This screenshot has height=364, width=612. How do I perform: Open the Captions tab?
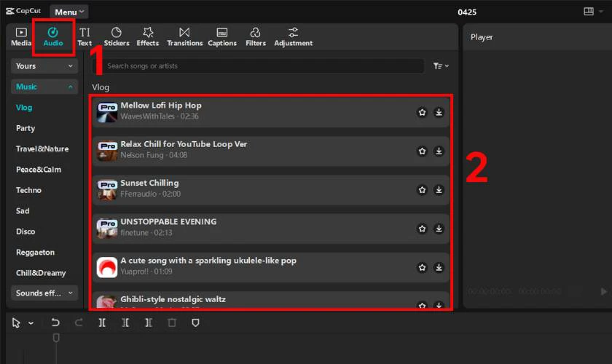point(222,37)
